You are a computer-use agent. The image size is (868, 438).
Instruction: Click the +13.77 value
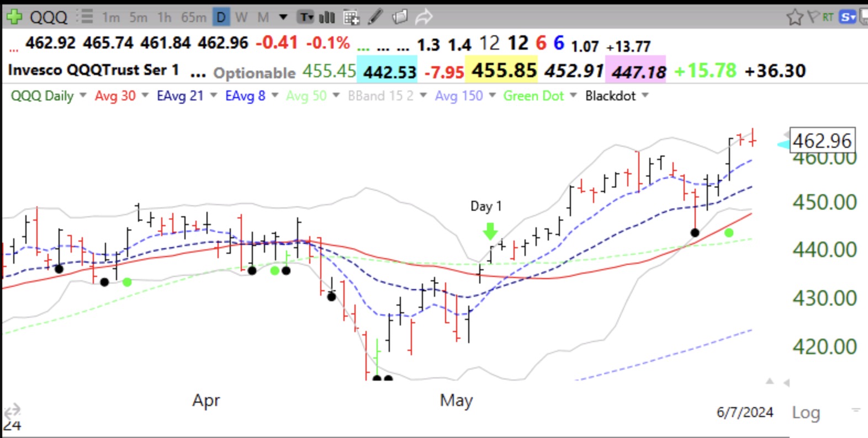point(628,46)
